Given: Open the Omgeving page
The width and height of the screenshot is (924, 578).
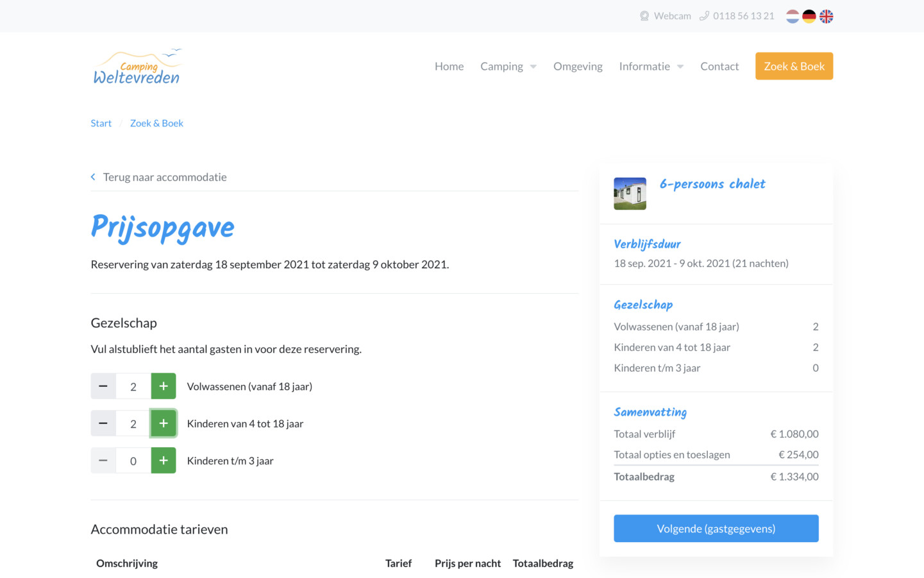Looking at the screenshot, I should coord(578,66).
